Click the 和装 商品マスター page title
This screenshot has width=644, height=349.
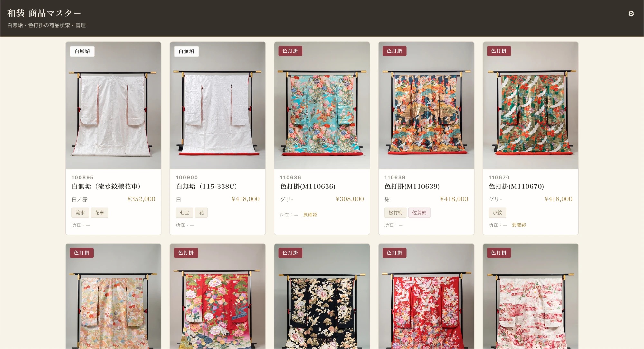[x=44, y=13]
